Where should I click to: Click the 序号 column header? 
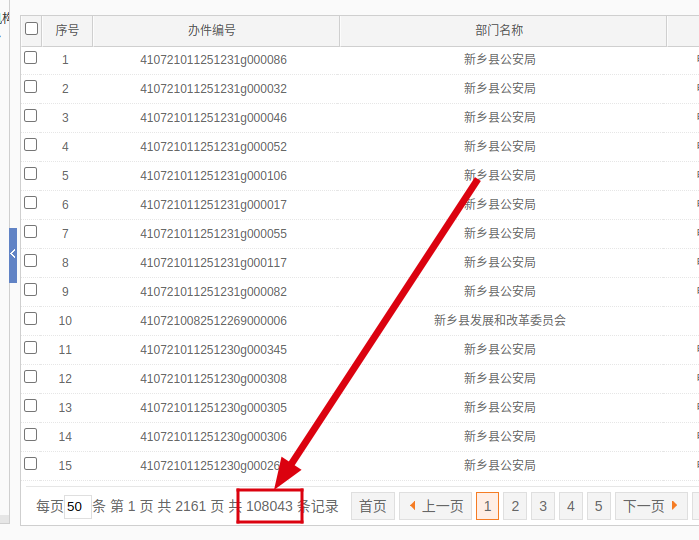point(67,31)
